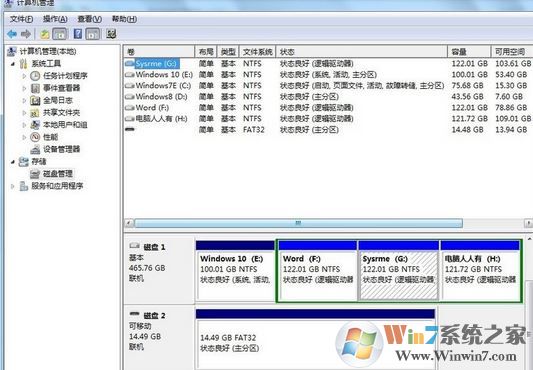Image resolution: width=533 pixels, height=370 pixels.
Task: Sort by the 状态 column header
Action: pos(362,52)
